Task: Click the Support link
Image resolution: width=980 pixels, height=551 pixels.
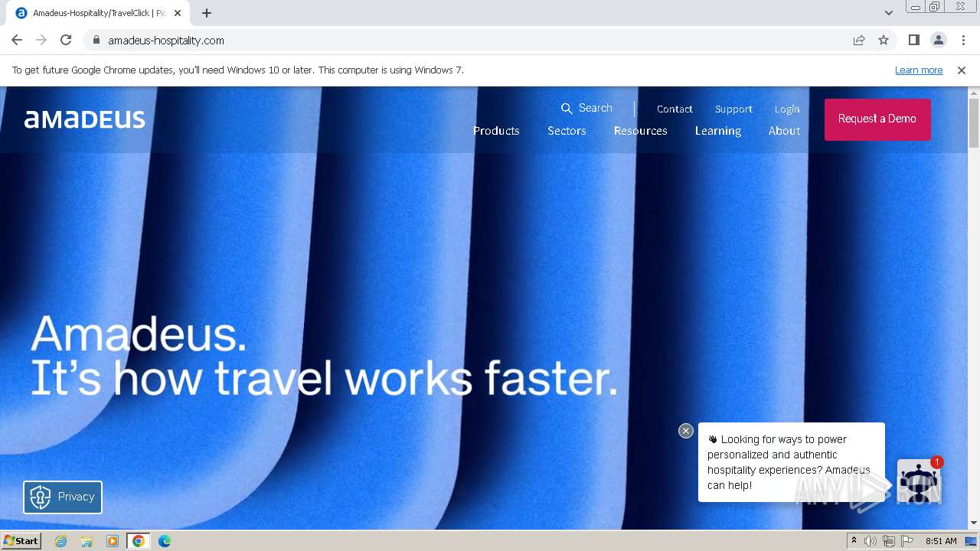Action: pos(733,109)
